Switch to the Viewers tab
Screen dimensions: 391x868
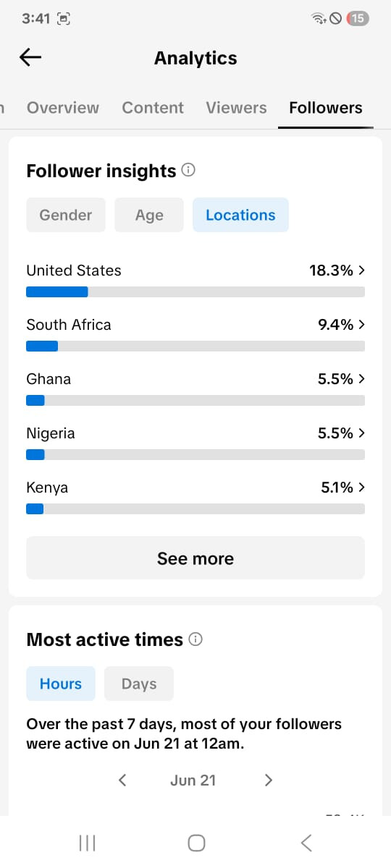coord(236,108)
